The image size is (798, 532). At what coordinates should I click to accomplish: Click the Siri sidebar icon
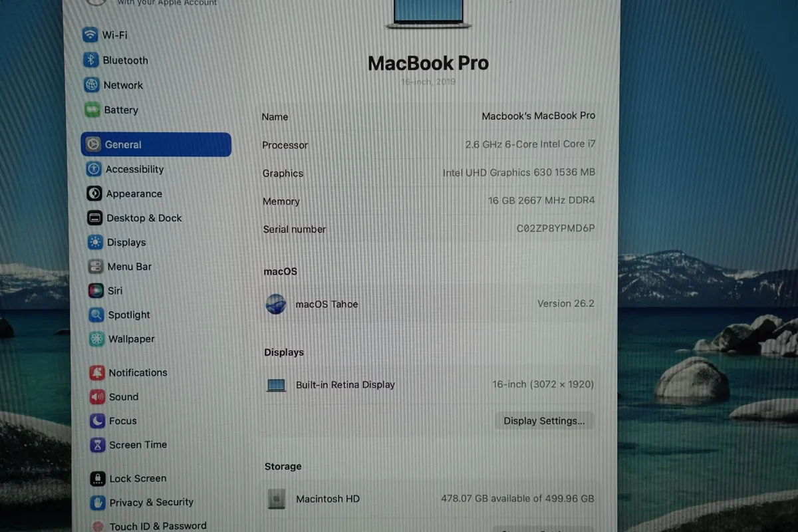point(95,291)
